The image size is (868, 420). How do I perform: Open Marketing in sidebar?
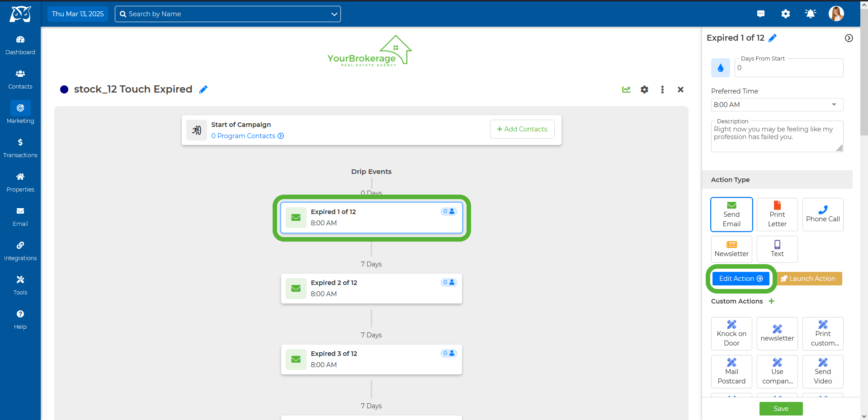click(20, 113)
